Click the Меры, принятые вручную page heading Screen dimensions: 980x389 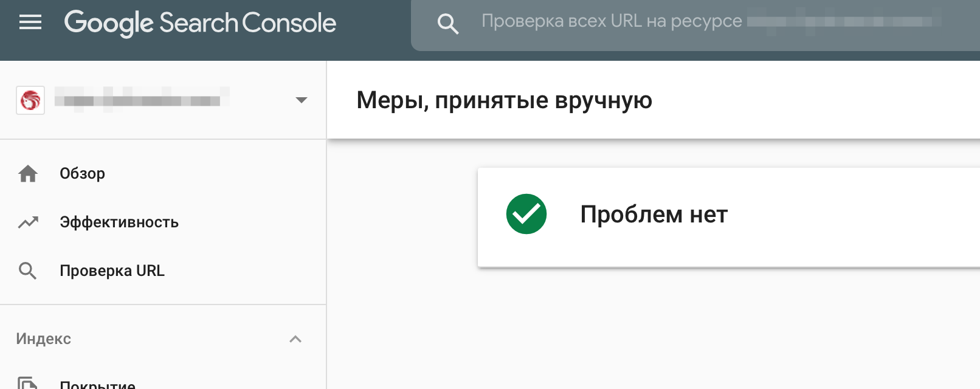(504, 100)
